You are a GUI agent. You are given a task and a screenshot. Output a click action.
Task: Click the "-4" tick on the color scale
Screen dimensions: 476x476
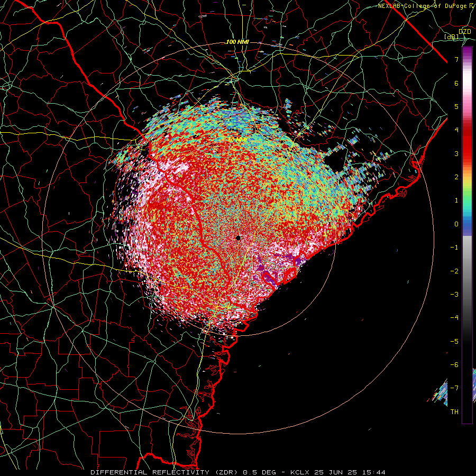pyautogui.click(x=454, y=318)
